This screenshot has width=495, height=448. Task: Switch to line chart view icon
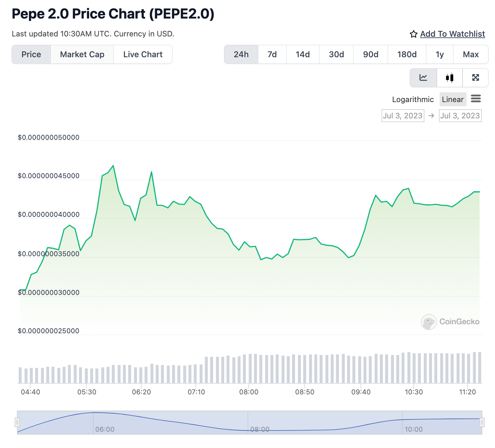[x=423, y=78]
